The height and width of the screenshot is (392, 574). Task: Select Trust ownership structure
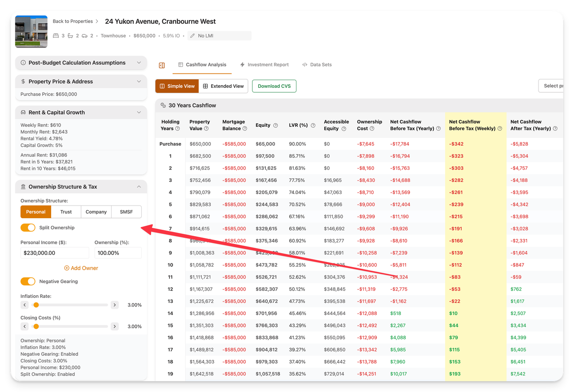pyautogui.click(x=66, y=212)
